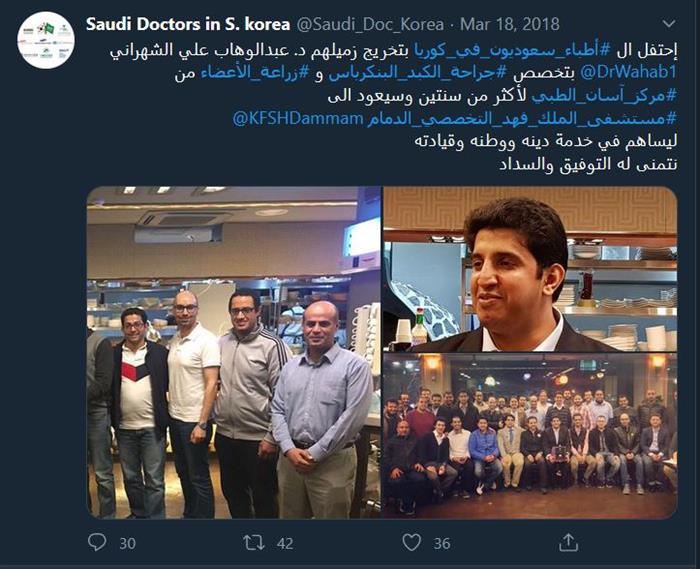Click the reply speech bubble icon
Screen dimensions: 700x569
coord(97,542)
